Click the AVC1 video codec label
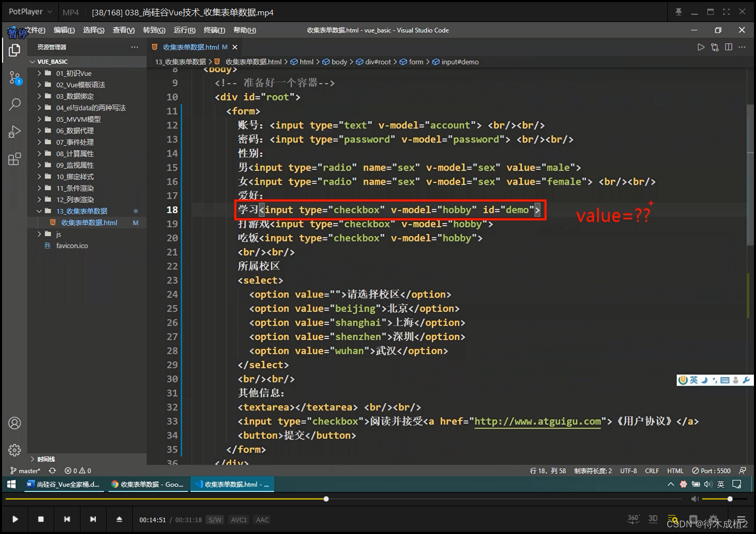Viewport: 756px width, 534px height. pos(239,520)
